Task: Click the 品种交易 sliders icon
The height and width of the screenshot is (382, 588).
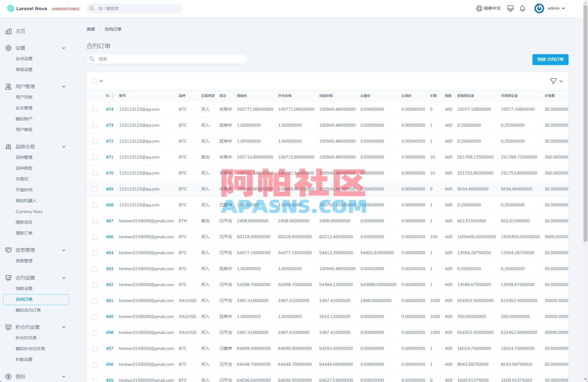Action: 8,147
